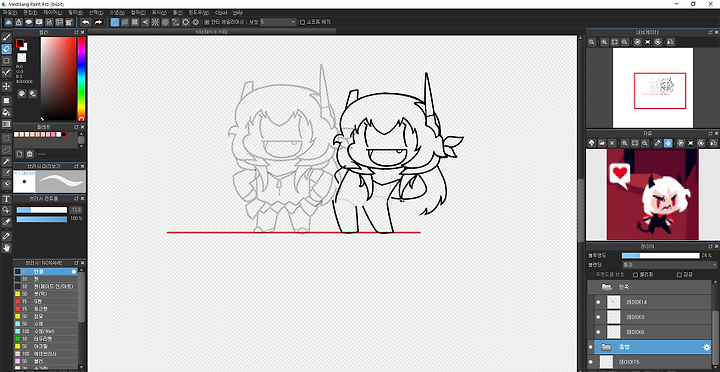Toggle the anti-aliasing checkbox
Viewport: 720px width, 372px height.
207,22
